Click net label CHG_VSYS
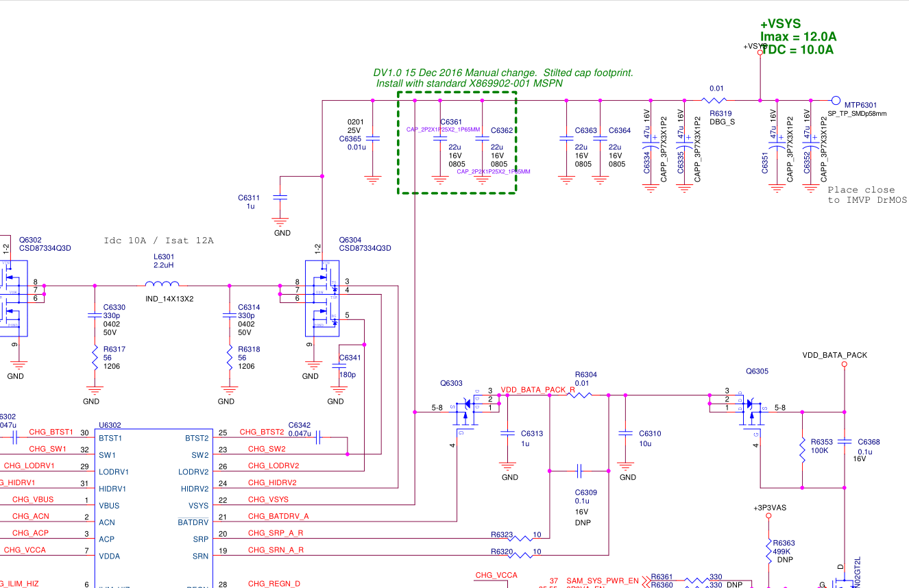The height and width of the screenshot is (588, 909). (268, 500)
